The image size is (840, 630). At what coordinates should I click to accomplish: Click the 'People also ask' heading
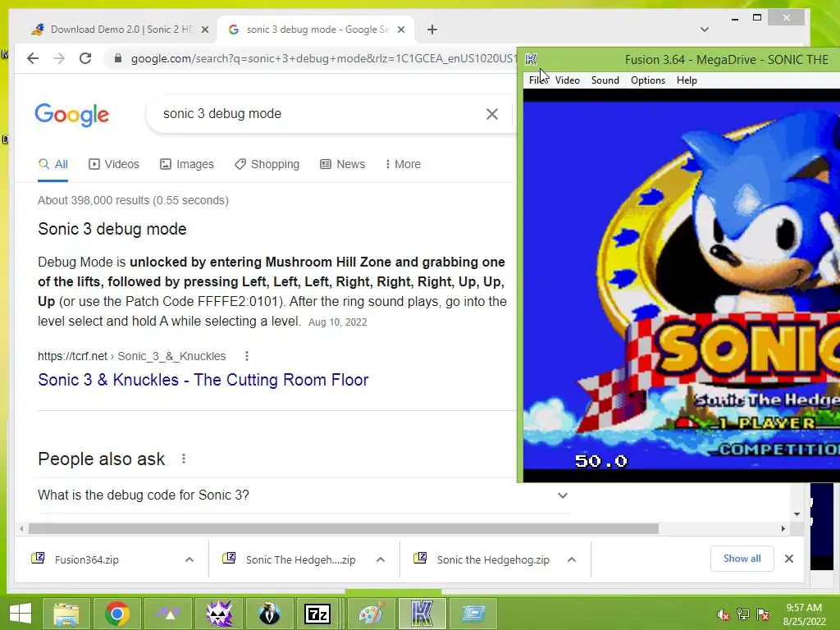click(101, 459)
